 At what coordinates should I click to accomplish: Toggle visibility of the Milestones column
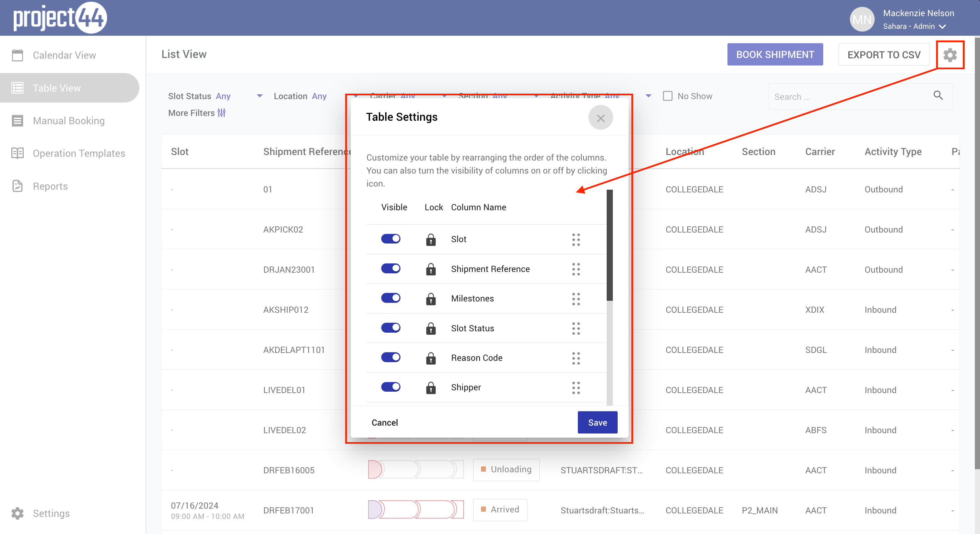391,298
